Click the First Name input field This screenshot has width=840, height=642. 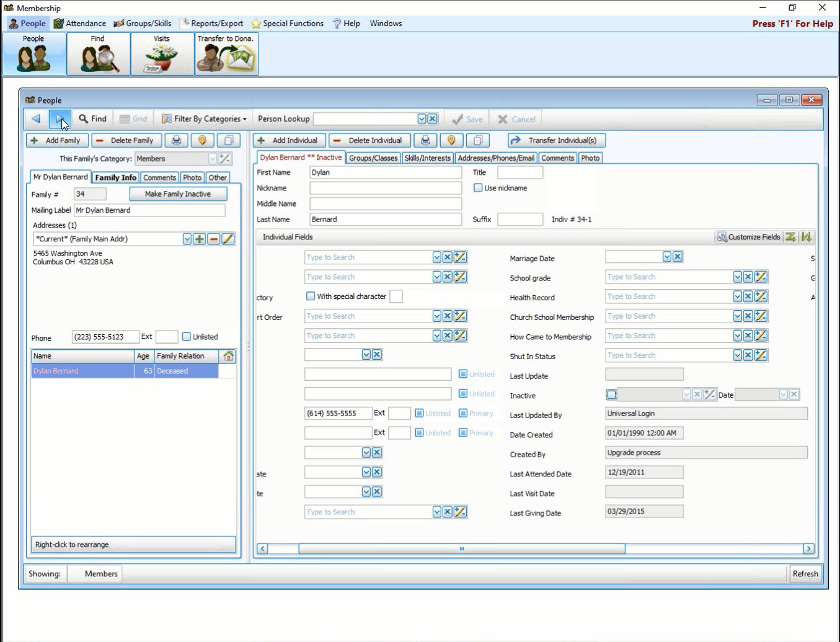click(x=385, y=172)
